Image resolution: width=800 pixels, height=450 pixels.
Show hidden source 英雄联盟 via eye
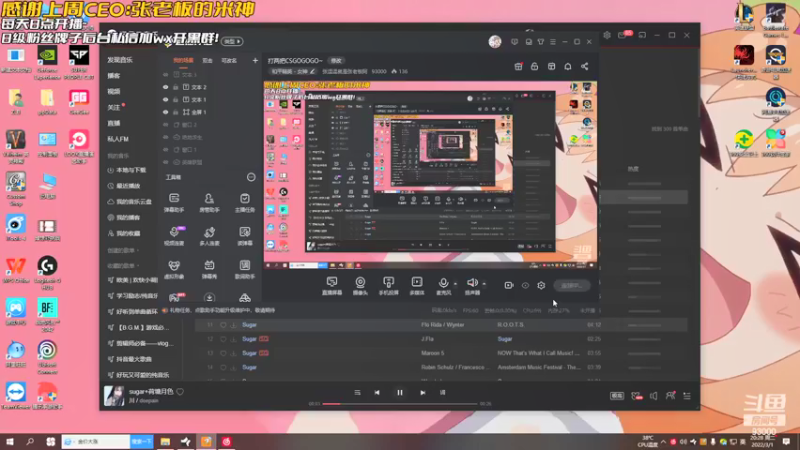[x=165, y=162]
